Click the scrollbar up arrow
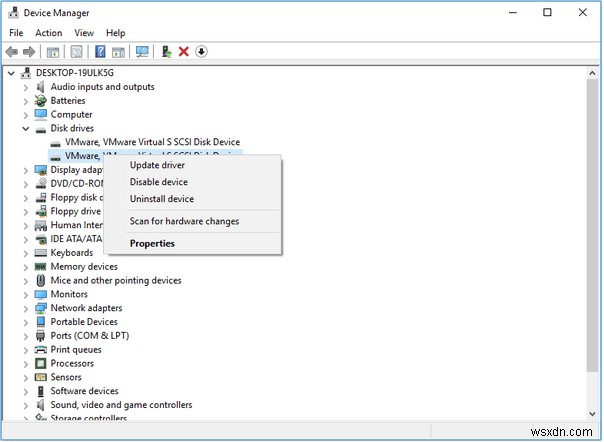This screenshot has height=442, width=604. tap(593, 73)
